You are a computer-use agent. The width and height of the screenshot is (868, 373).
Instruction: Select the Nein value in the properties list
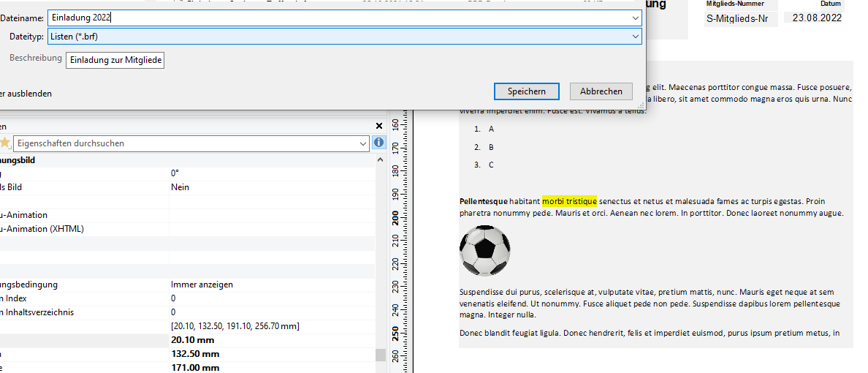click(x=180, y=187)
